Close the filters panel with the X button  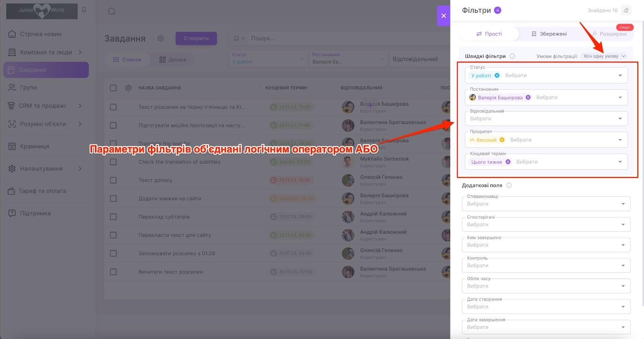point(444,16)
